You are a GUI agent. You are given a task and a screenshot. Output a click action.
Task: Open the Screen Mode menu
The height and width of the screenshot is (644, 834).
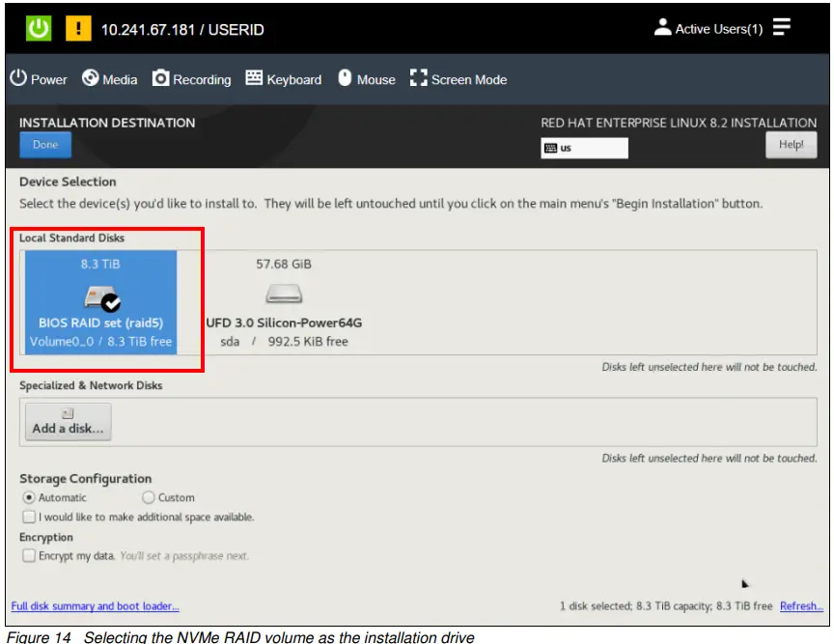point(459,79)
